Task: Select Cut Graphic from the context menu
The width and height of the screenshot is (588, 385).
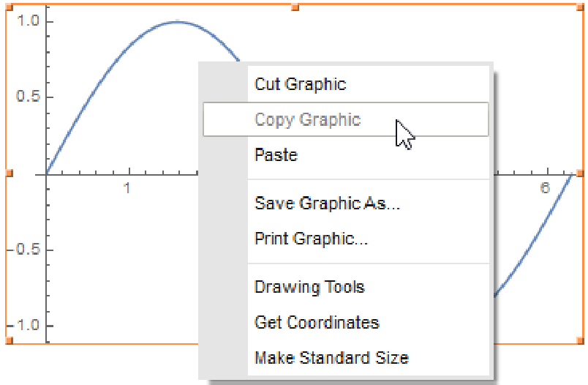Action: (x=300, y=84)
